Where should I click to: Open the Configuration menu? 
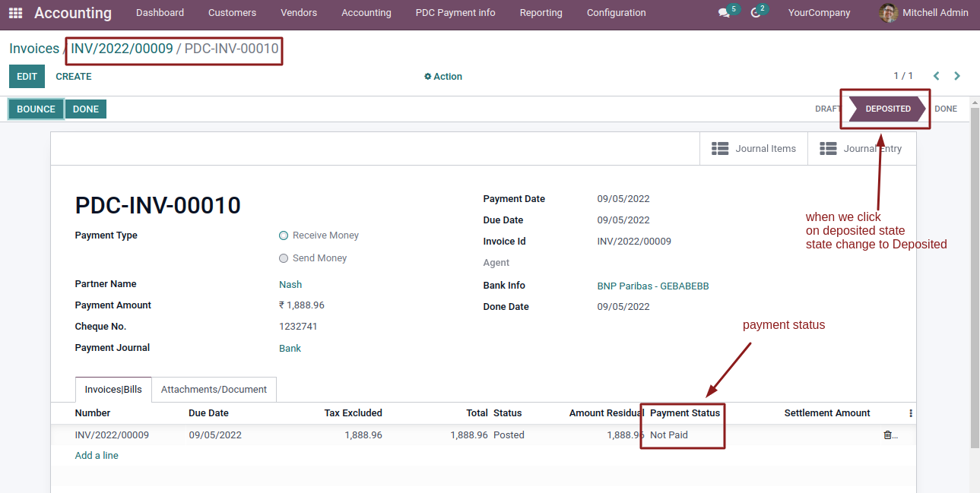click(x=617, y=13)
